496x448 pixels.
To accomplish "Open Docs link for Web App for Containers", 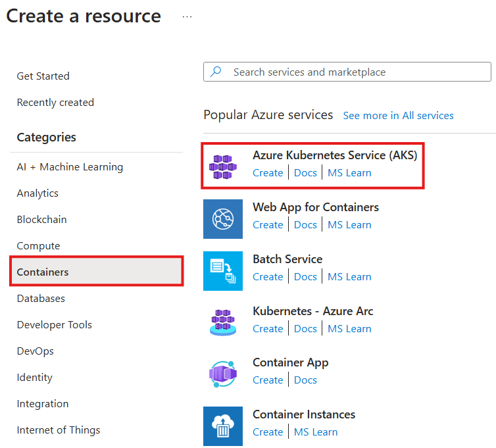I will [x=305, y=225].
